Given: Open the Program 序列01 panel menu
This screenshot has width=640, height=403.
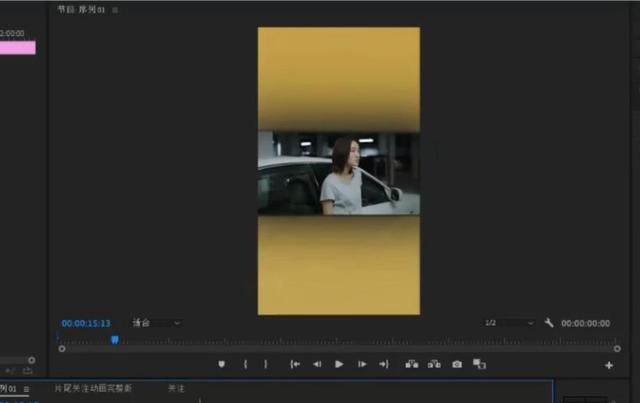Looking at the screenshot, I should pyautogui.click(x=115, y=10).
